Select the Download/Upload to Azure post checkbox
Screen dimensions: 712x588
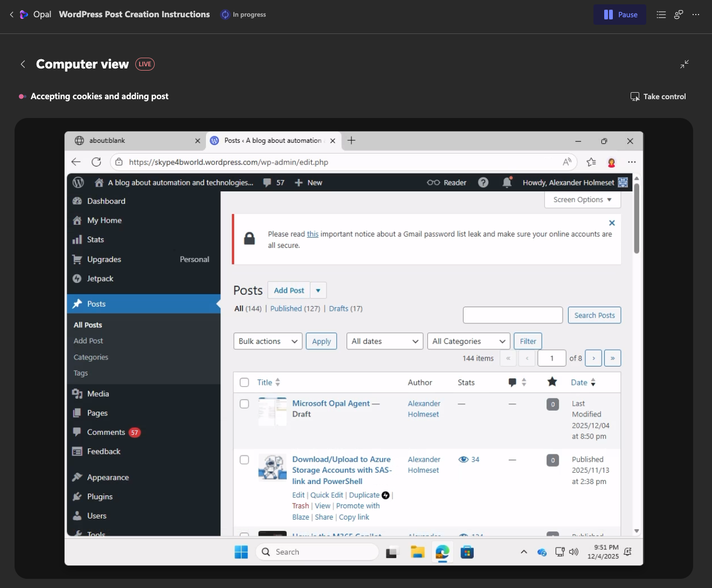click(244, 460)
